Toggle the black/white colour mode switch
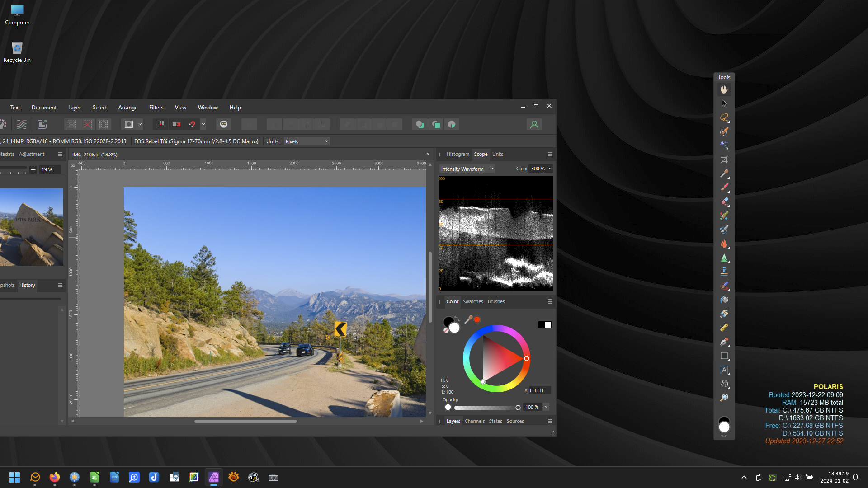 [x=544, y=324]
